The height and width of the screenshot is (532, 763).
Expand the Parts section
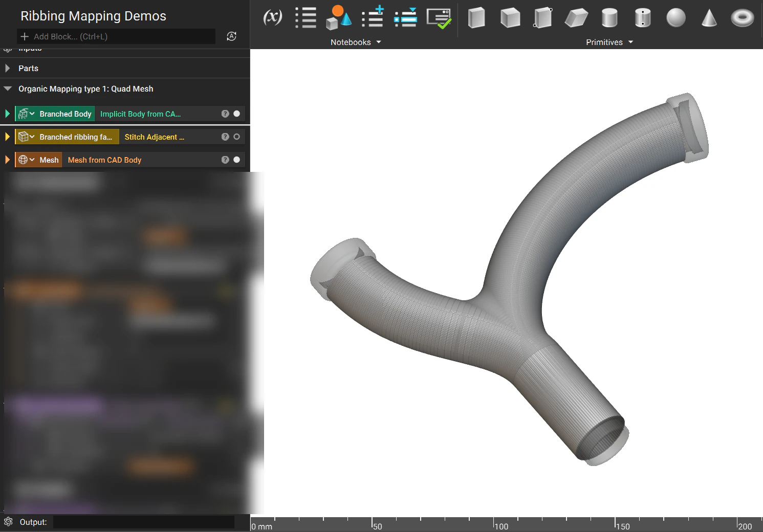[7, 68]
